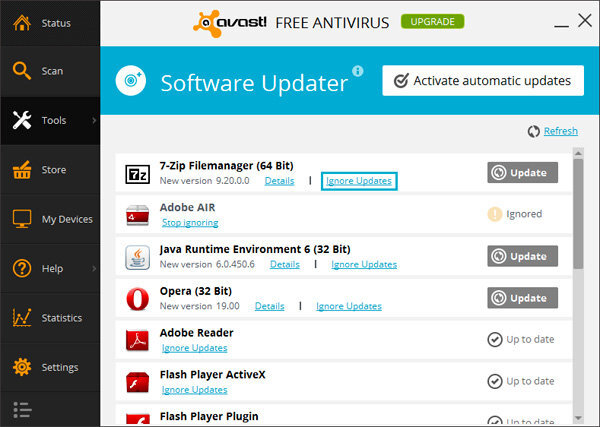Ignore updates for Java Runtime Environment
This screenshot has width=600, height=427.
tap(364, 264)
